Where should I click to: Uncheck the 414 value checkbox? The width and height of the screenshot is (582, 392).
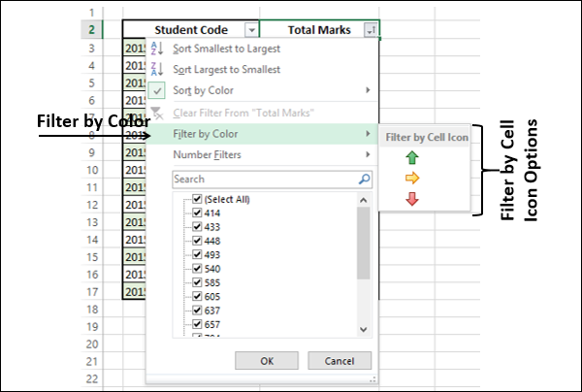point(197,212)
